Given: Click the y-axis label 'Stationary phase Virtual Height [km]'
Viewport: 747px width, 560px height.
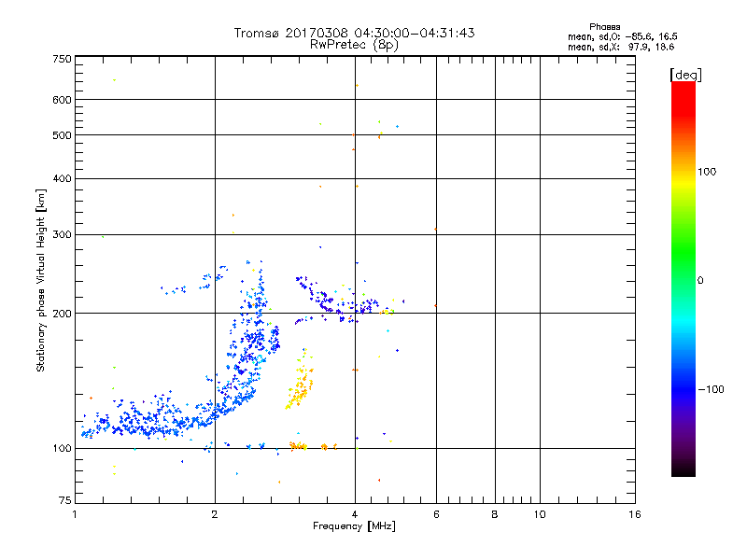Looking at the screenshot, I should 41,280.
